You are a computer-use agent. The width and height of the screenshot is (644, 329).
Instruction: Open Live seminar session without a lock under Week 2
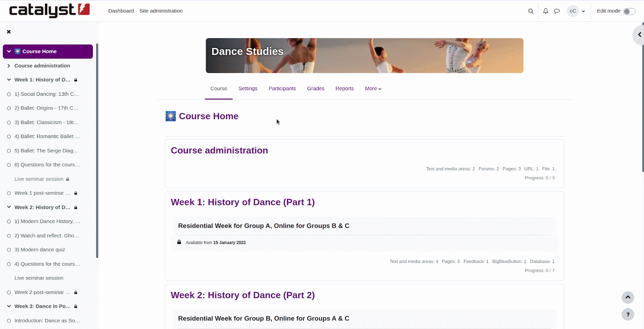pos(39,278)
